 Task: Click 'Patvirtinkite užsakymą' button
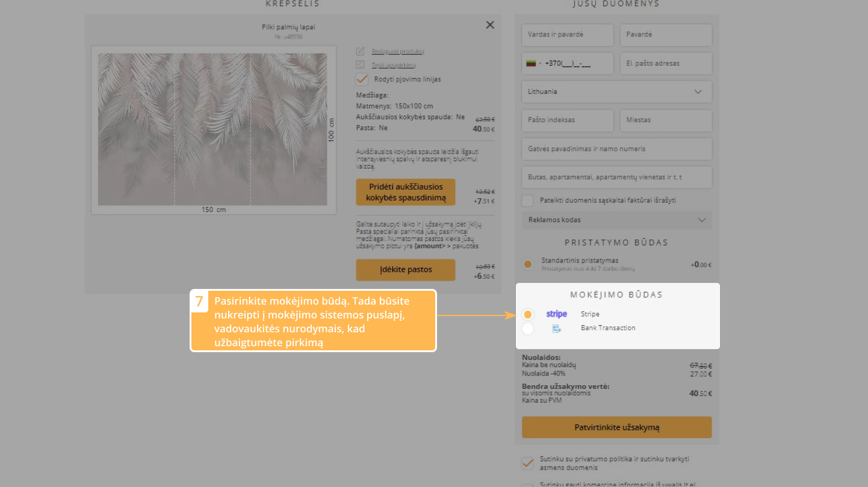616,427
